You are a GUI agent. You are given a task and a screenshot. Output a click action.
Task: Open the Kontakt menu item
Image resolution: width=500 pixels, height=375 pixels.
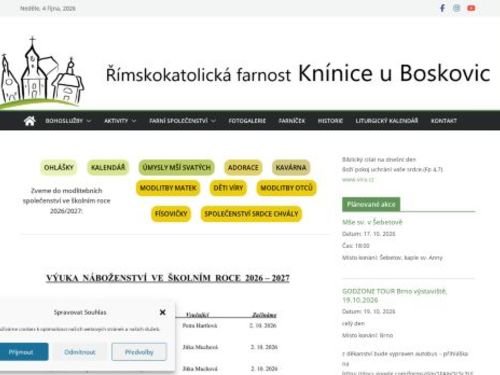(444, 121)
